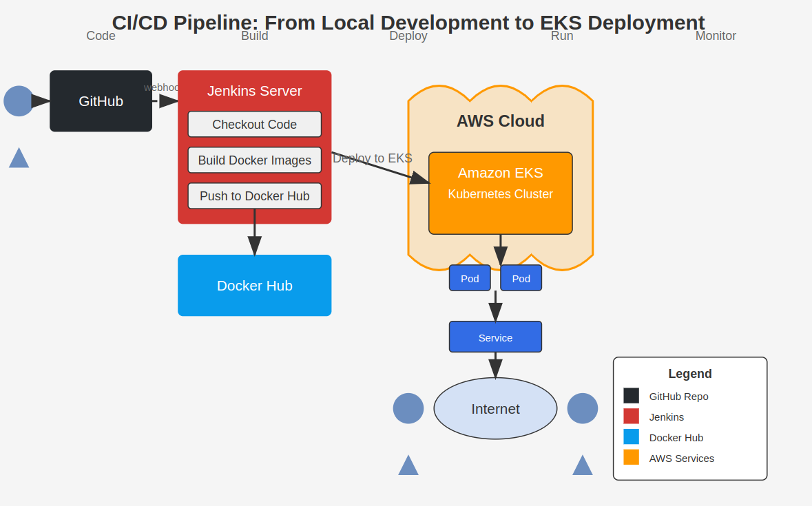This screenshot has height=506, width=812.
Task: Toggle the Push to Docker Hub step
Action: (254, 196)
